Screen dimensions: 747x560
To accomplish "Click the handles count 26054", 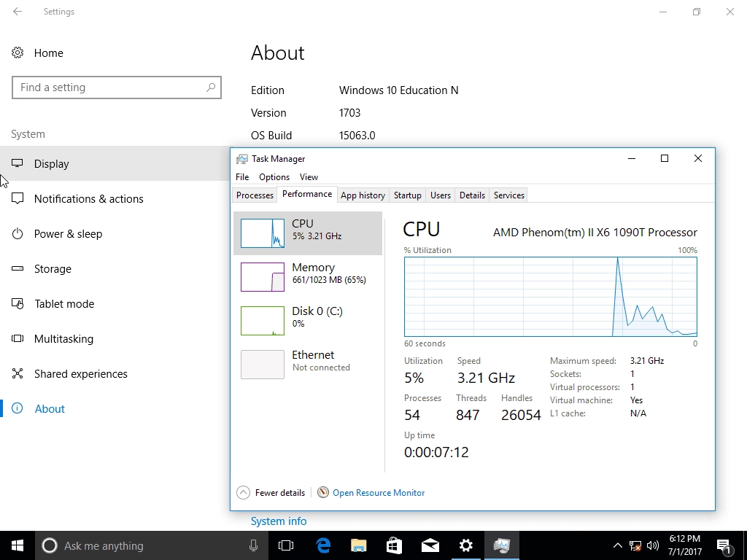I will [521, 415].
